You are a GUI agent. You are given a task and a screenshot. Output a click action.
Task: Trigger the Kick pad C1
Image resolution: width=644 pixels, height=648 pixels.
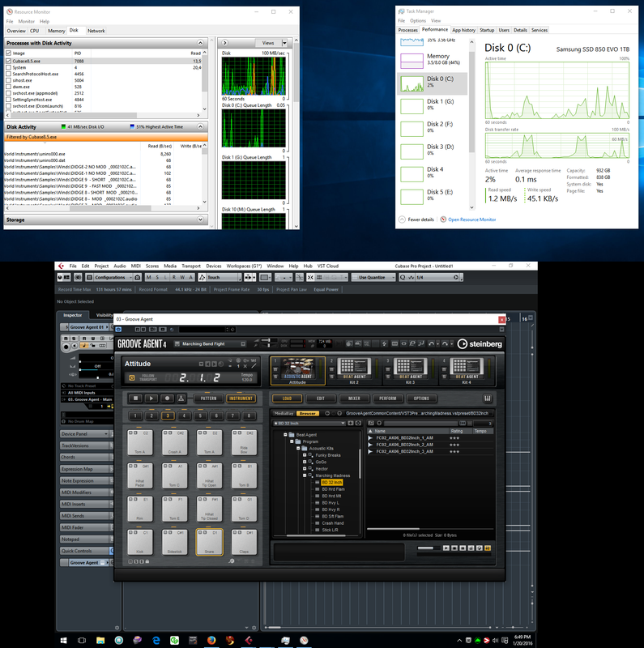click(x=139, y=542)
